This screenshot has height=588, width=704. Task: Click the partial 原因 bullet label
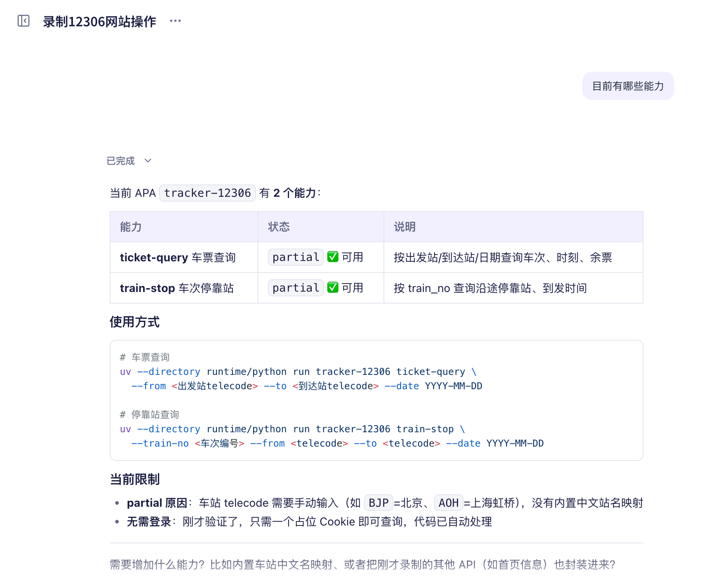[x=157, y=503]
